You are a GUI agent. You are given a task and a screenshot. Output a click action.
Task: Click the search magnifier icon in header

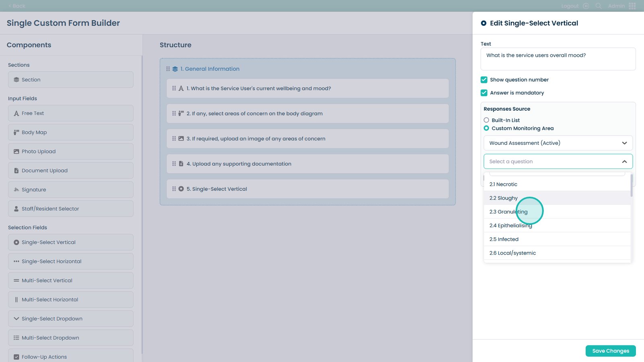point(599,6)
